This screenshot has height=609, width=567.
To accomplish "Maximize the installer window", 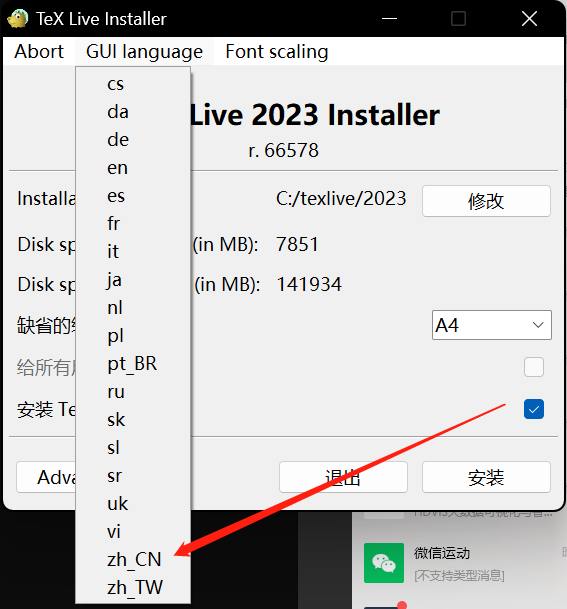I will click(458, 18).
